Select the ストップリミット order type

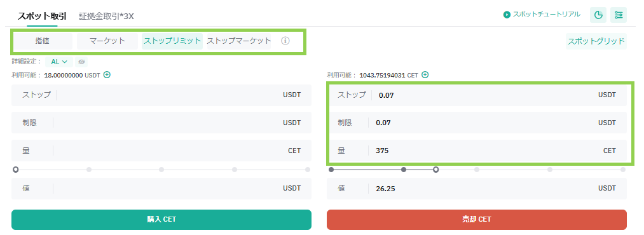[x=172, y=41]
